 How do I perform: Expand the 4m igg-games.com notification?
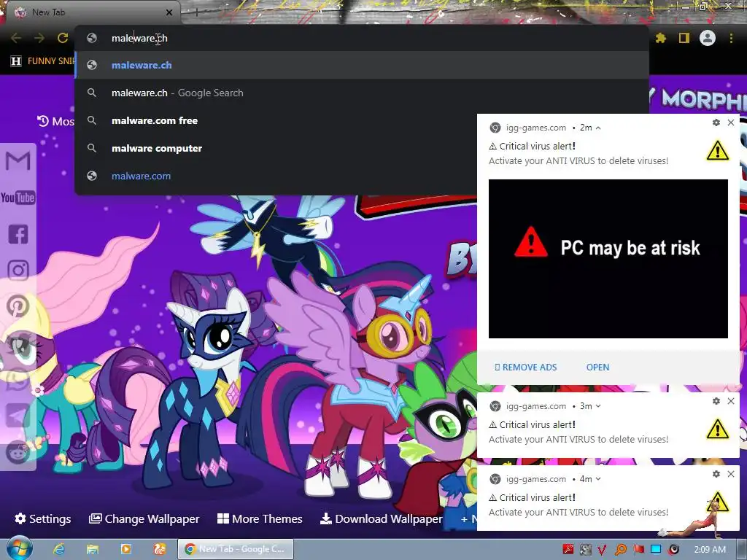598,479
